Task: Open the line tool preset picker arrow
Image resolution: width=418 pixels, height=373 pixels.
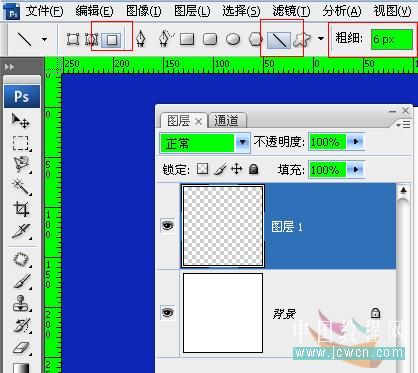Action: tap(44, 39)
